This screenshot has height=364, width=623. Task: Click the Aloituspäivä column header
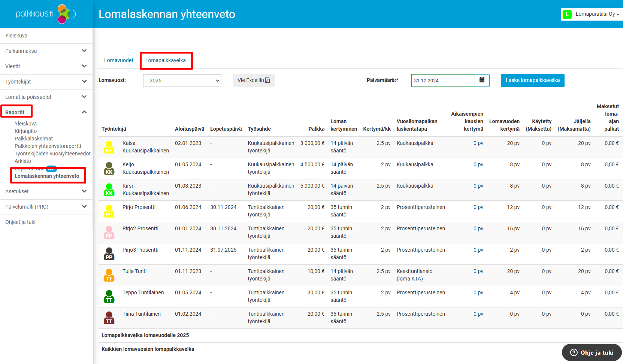[x=190, y=129]
